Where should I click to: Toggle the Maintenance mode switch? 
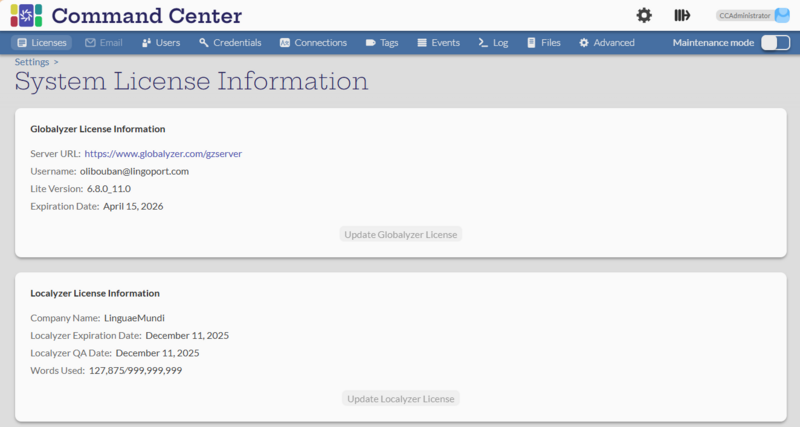pos(775,43)
